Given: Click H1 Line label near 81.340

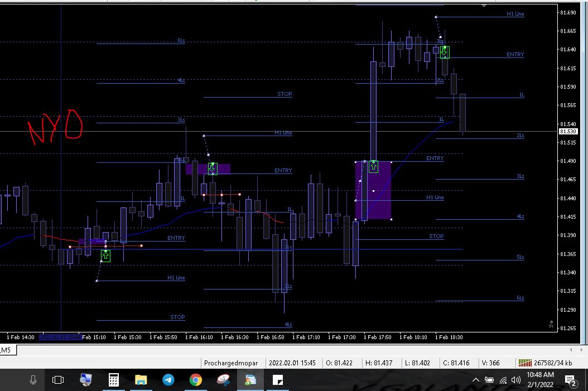Looking at the screenshot, I should (176, 278).
